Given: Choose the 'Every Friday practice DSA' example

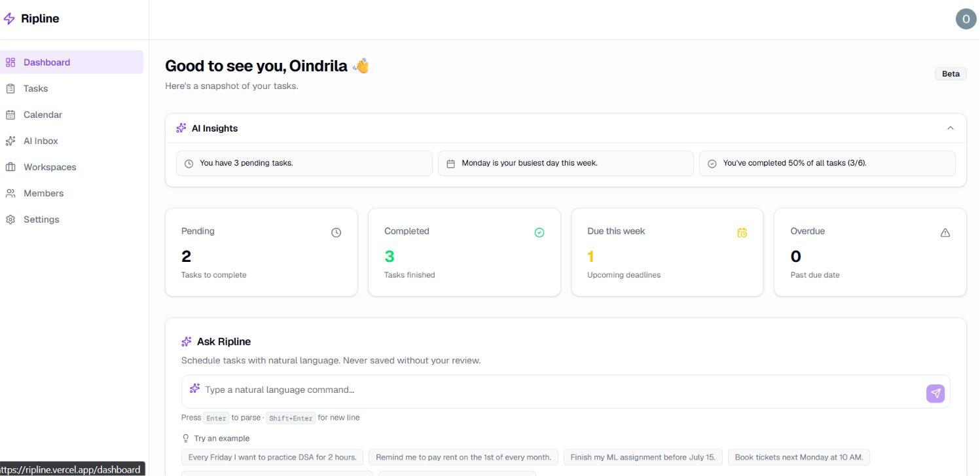Looking at the screenshot, I should point(272,457).
